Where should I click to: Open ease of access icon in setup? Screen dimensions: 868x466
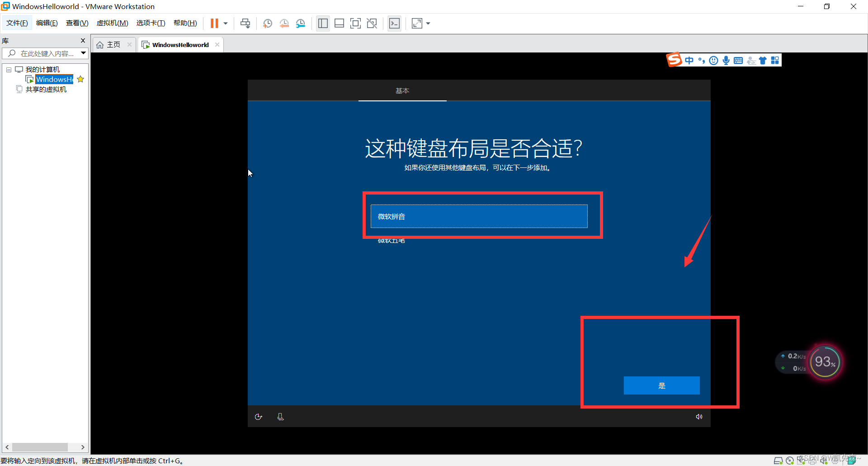(x=259, y=417)
